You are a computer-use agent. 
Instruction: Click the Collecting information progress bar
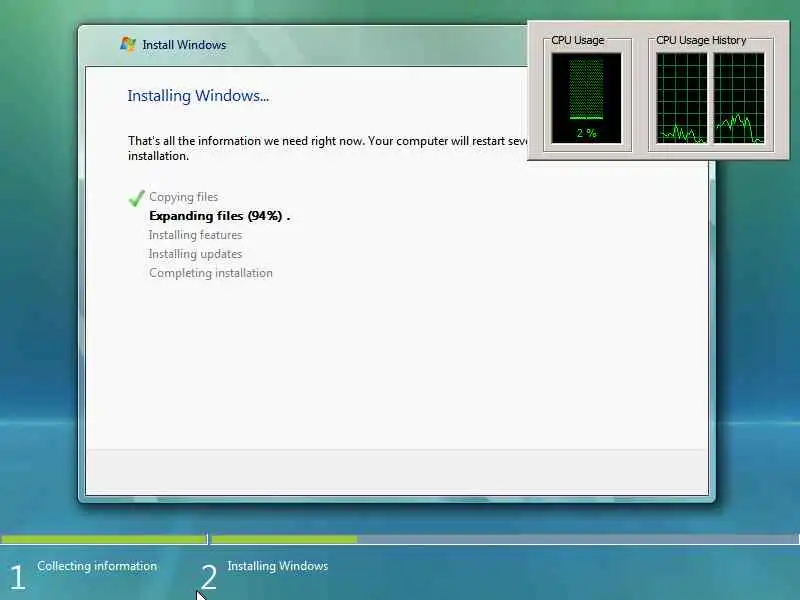[x=104, y=539]
